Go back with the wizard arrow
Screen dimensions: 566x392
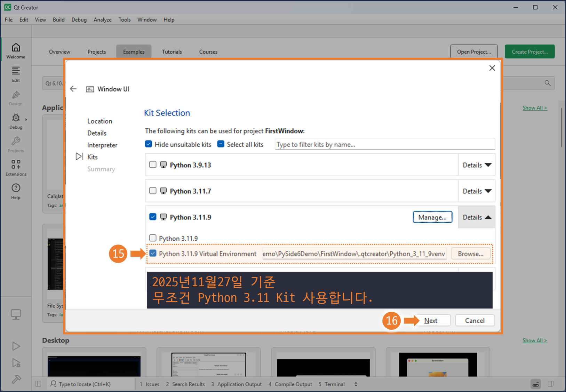[x=73, y=89]
